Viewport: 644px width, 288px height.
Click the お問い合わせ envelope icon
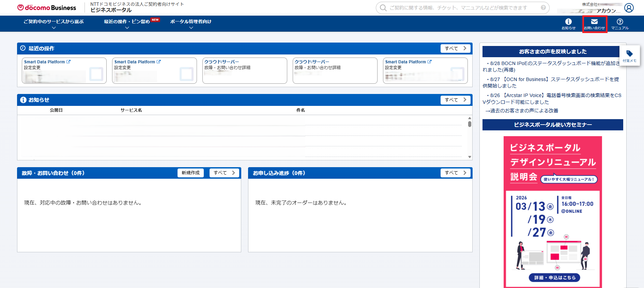coord(594,24)
